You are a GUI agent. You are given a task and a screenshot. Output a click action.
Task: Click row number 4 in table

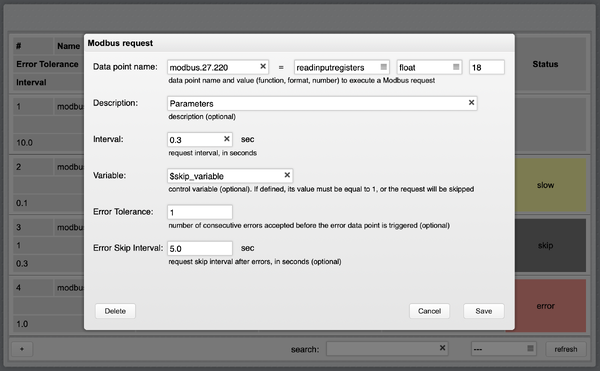(18, 288)
